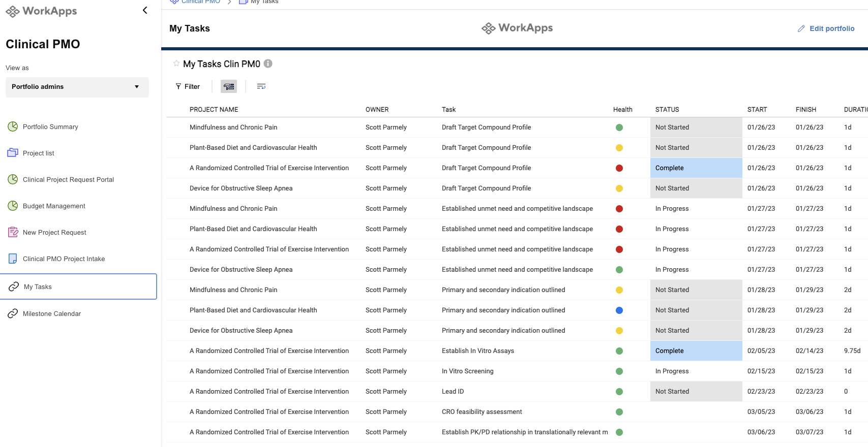The height and width of the screenshot is (447, 868).
Task: Click the blue health dot for Plant-Based Diet
Action: 619,310
